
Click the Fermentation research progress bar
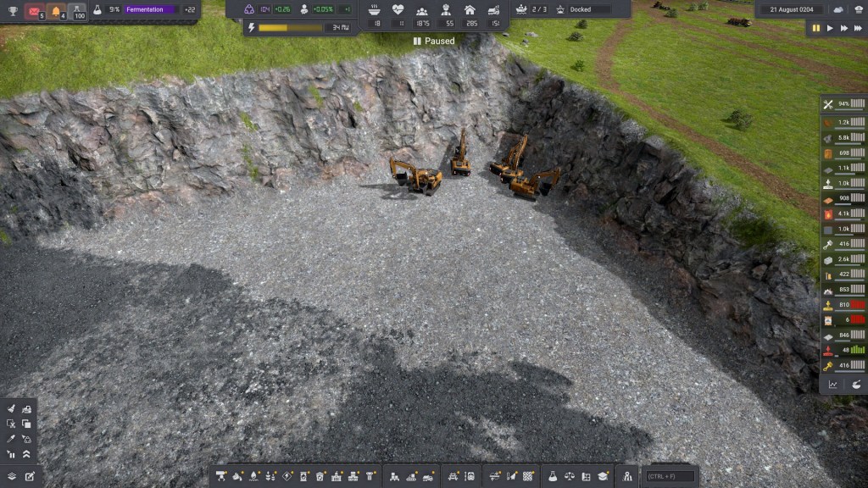[x=150, y=10]
